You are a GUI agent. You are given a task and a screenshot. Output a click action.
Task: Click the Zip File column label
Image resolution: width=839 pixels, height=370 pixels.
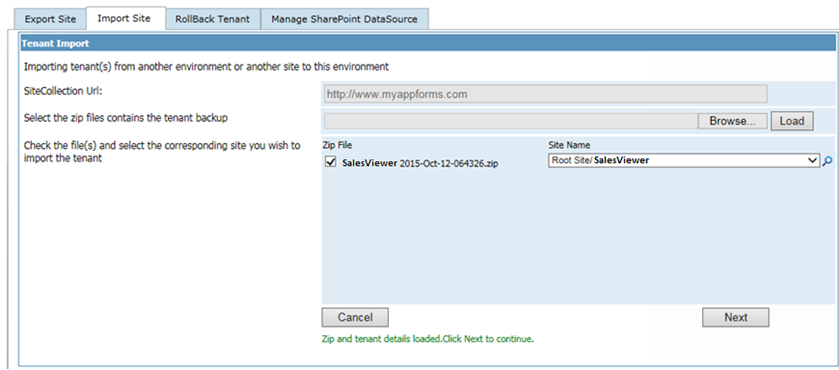pyautogui.click(x=337, y=145)
